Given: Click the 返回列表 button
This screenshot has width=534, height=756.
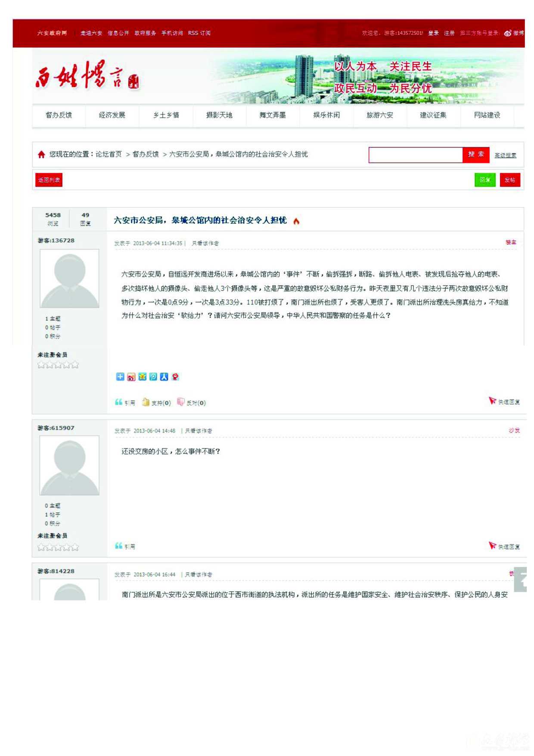Looking at the screenshot, I should click(x=49, y=180).
